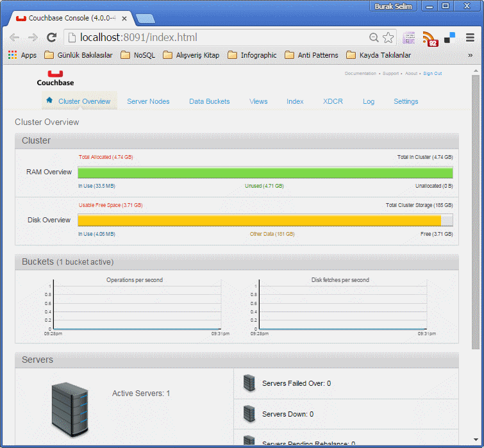484x448 pixels.
Task: Click the Total Cluster Storage (185 GB) label
Action: pyautogui.click(x=419, y=205)
